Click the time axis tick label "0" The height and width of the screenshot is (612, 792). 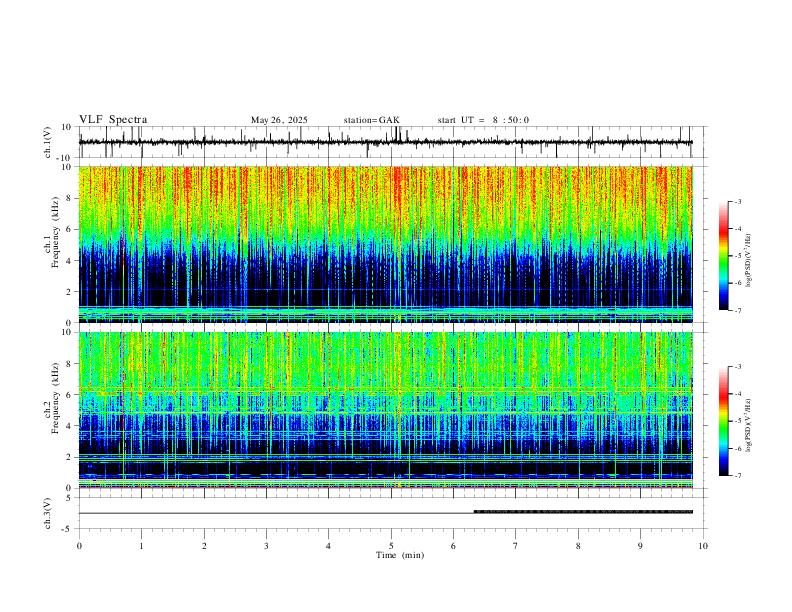79,546
